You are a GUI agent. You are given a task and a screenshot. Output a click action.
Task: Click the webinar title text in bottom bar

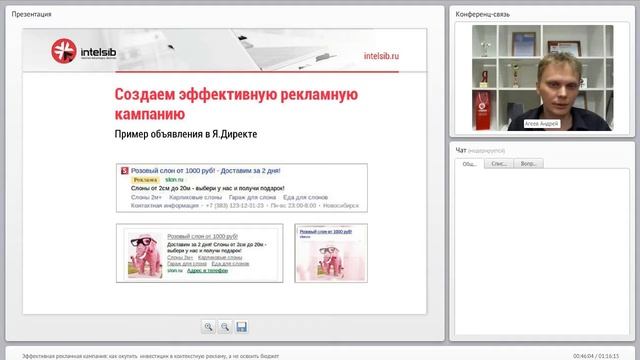pyautogui.click(x=151, y=356)
